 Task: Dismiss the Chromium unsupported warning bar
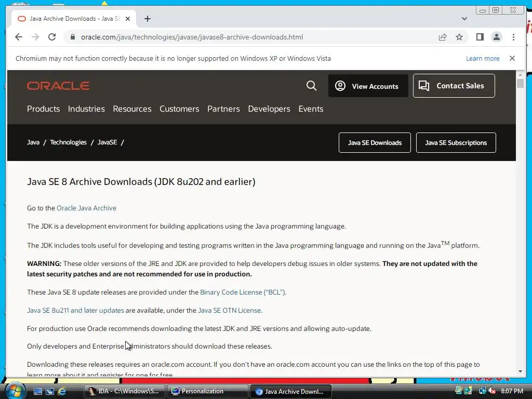(x=512, y=58)
